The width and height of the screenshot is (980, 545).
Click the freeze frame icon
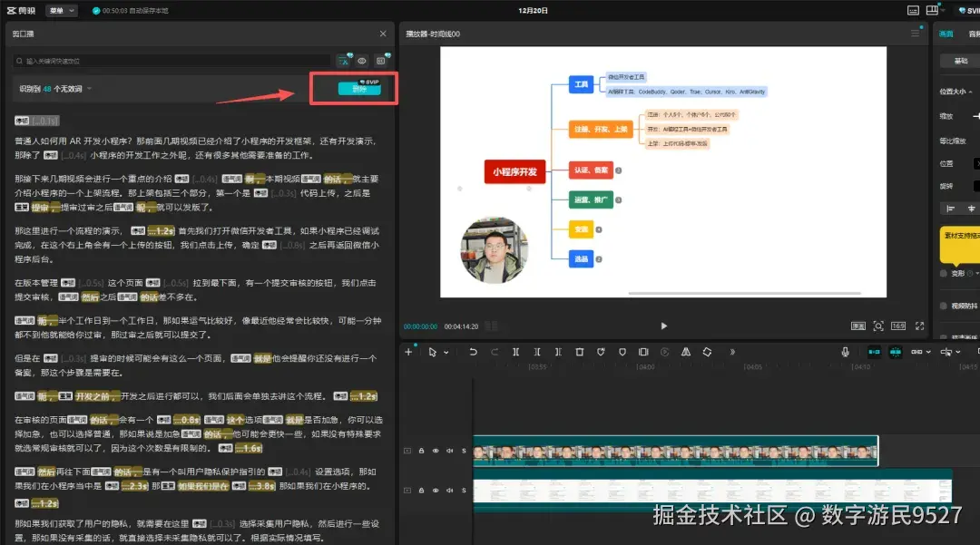[x=643, y=352]
